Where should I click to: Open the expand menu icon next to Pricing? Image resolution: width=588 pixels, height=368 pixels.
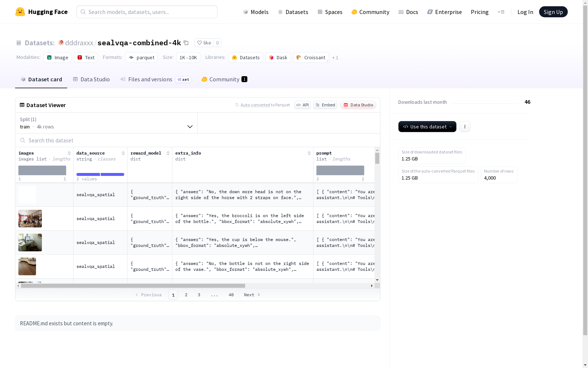[501, 12]
